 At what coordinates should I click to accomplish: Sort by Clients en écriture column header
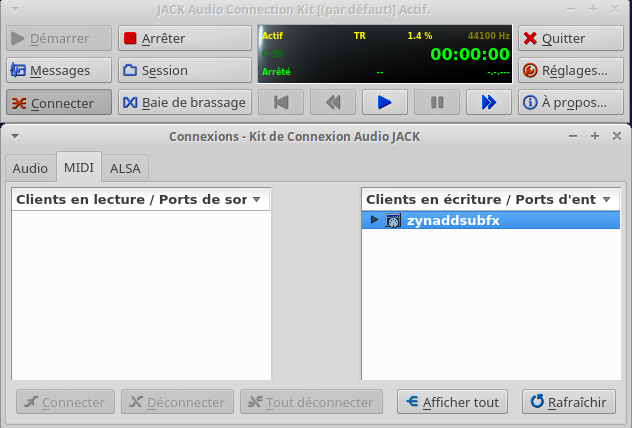click(491, 199)
